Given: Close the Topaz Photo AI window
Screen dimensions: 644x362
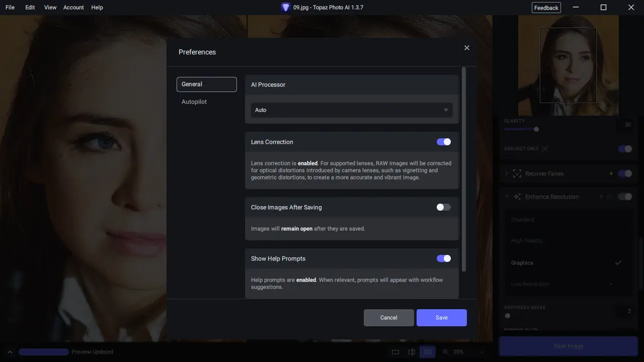Looking at the screenshot, I should pyautogui.click(x=631, y=8).
